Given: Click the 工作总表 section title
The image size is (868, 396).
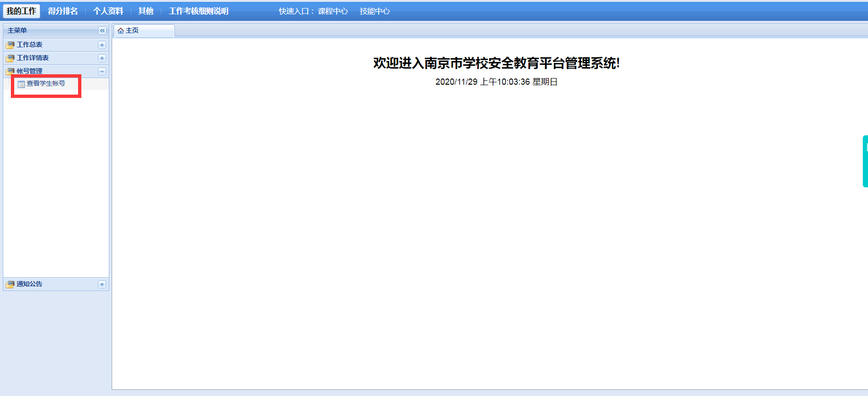Looking at the screenshot, I should click(29, 44).
